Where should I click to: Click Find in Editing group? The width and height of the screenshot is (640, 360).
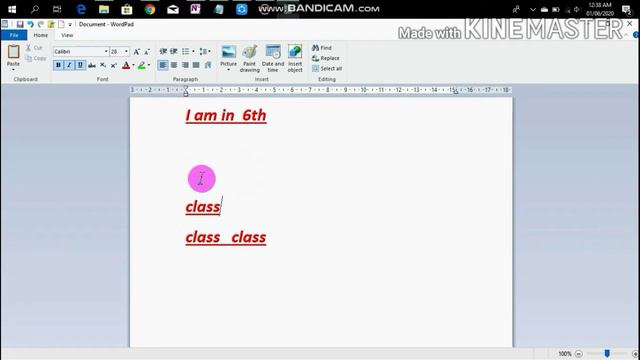(x=322, y=48)
